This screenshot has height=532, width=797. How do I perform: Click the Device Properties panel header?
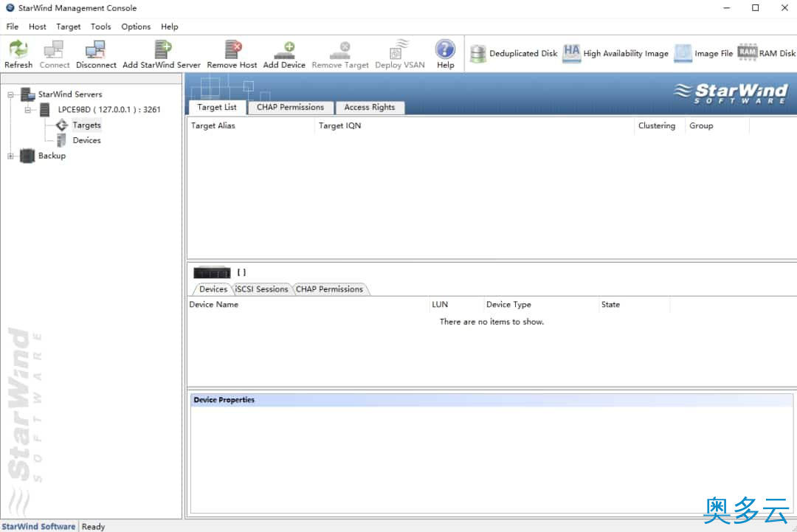coord(491,400)
